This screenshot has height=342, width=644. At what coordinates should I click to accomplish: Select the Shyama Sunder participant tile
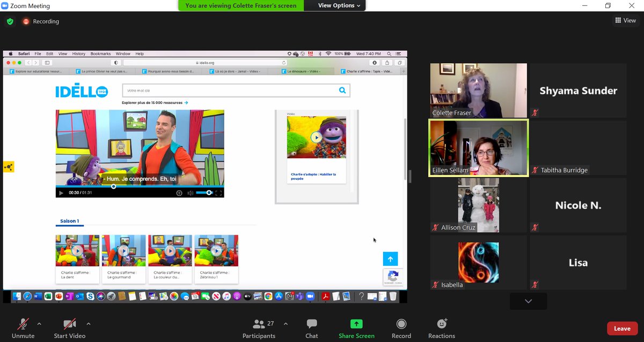[578, 91]
